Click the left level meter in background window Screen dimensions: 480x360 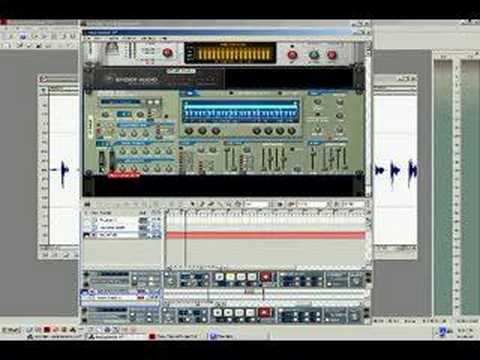coord(443,187)
